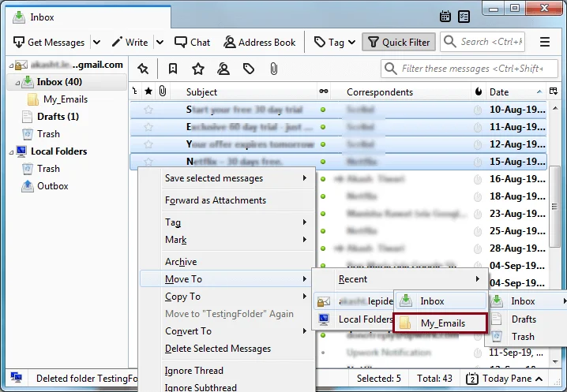
Task: Click the Filter these messages input field
Action: [x=474, y=69]
